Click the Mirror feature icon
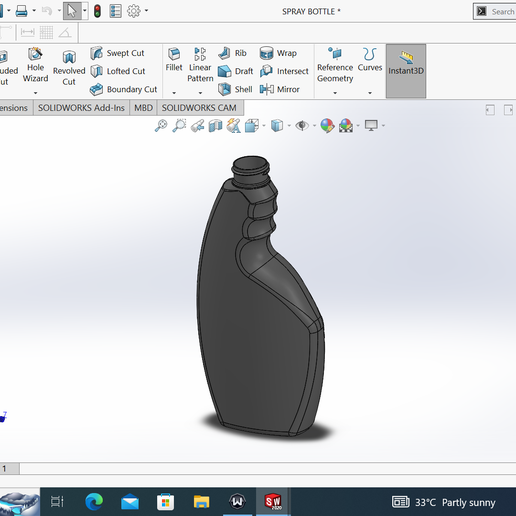 (267, 89)
